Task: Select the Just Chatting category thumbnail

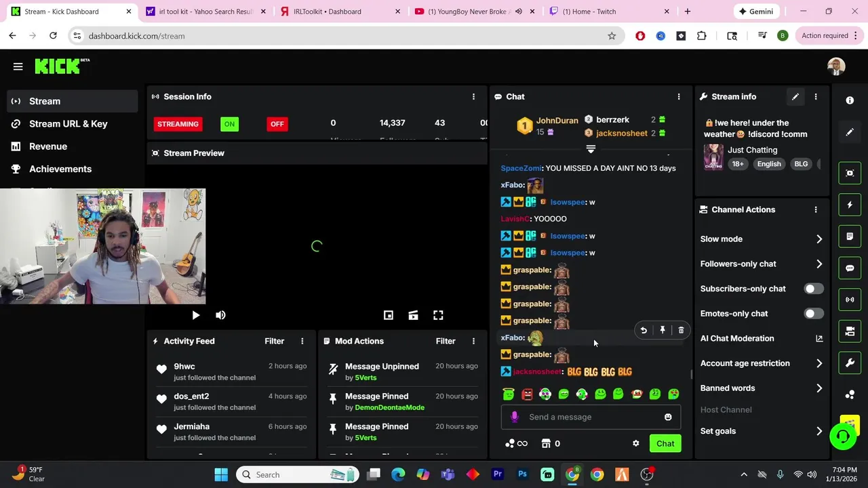Action: tap(713, 157)
